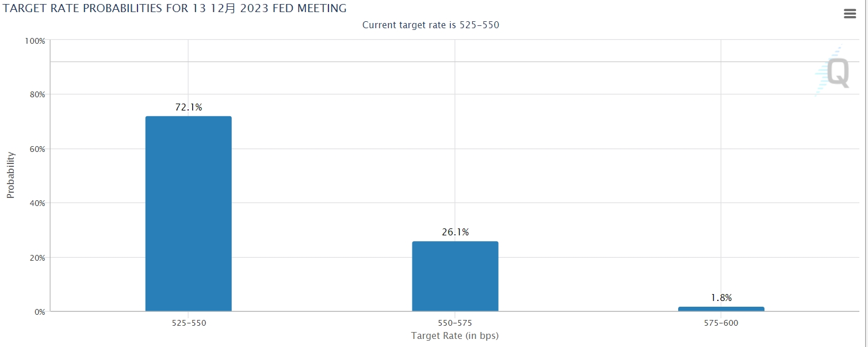Click the 575-600 x-axis label
This screenshot has width=868, height=347.
(721, 323)
